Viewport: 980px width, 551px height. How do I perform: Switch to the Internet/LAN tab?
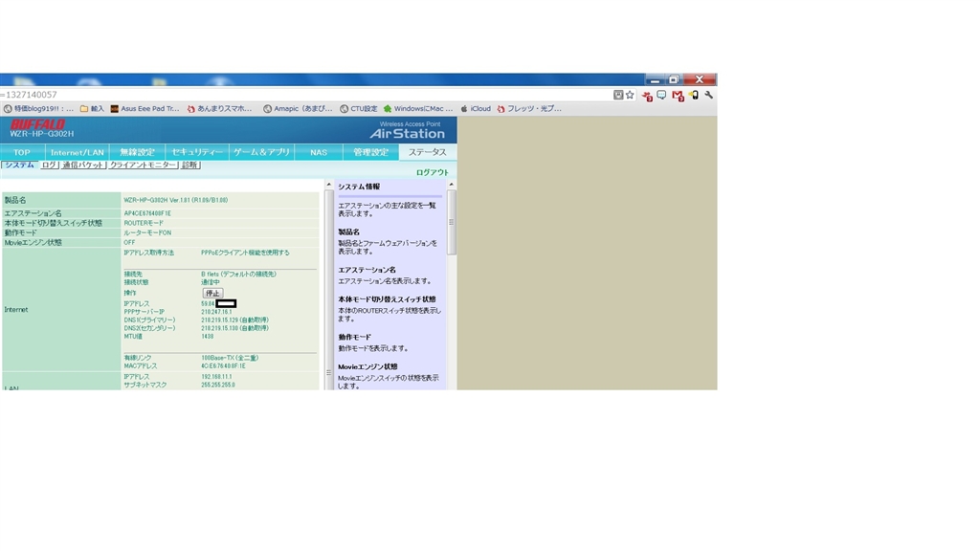78,152
